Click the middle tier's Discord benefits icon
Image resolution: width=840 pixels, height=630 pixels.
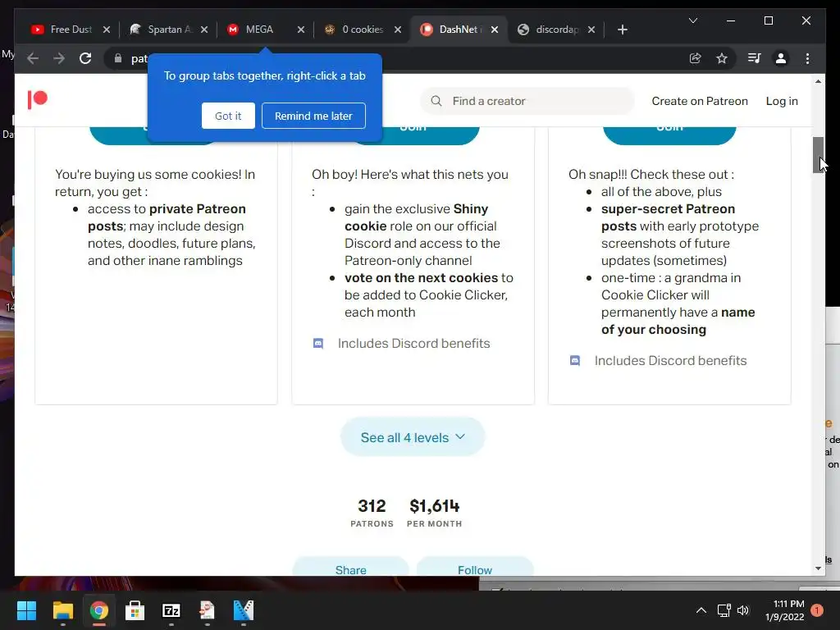(x=318, y=344)
